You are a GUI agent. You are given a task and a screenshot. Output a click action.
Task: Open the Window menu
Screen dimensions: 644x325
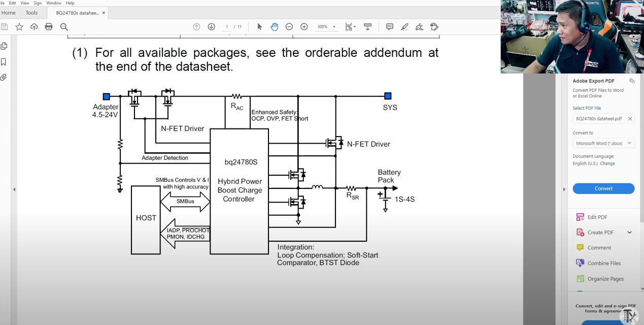pos(54,3)
